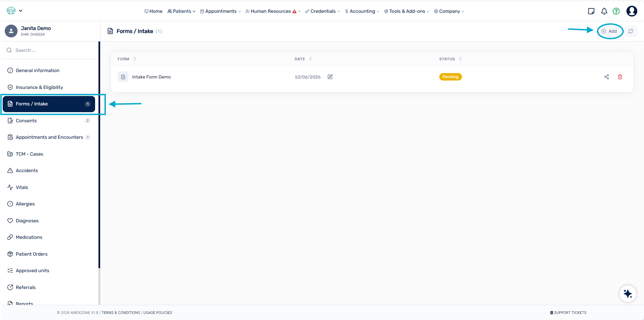
Task: Click the Intake Form Demo document icon
Action: pyautogui.click(x=123, y=77)
